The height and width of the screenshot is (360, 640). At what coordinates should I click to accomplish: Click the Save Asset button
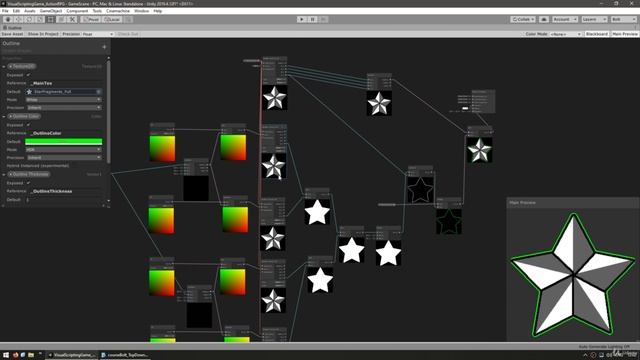pyautogui.click(x=12, y=34)
